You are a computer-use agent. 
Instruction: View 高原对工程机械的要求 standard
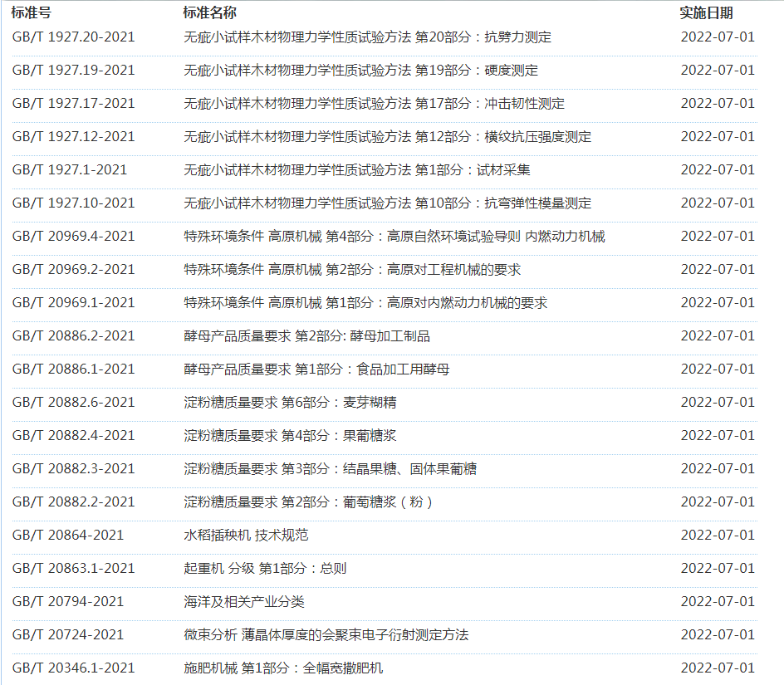[x=352, y=269]
